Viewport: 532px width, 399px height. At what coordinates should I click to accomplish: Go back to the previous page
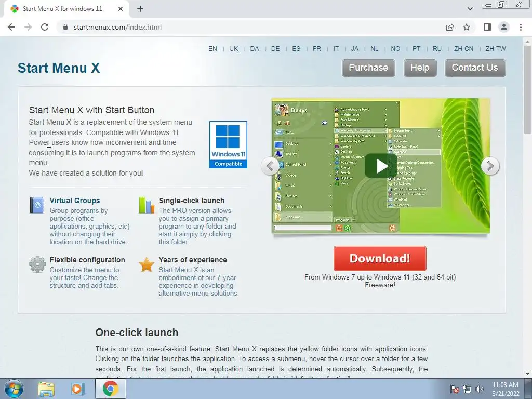click(11, 27)
